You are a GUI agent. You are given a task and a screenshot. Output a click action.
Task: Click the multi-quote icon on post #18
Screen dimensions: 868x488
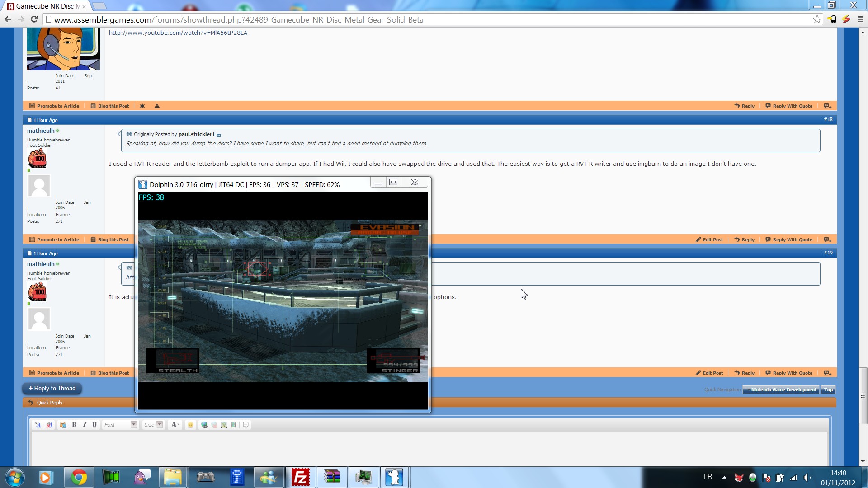click(827, 239)
